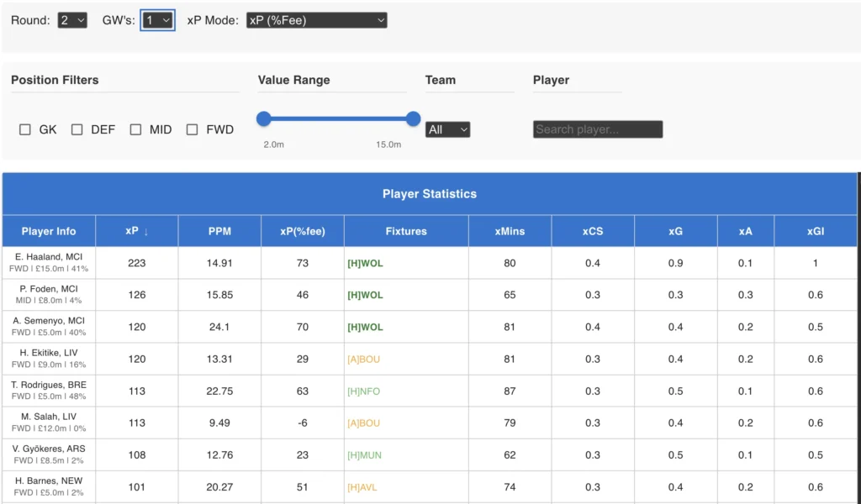Grab the minimum value slider handle

(263, 118)
